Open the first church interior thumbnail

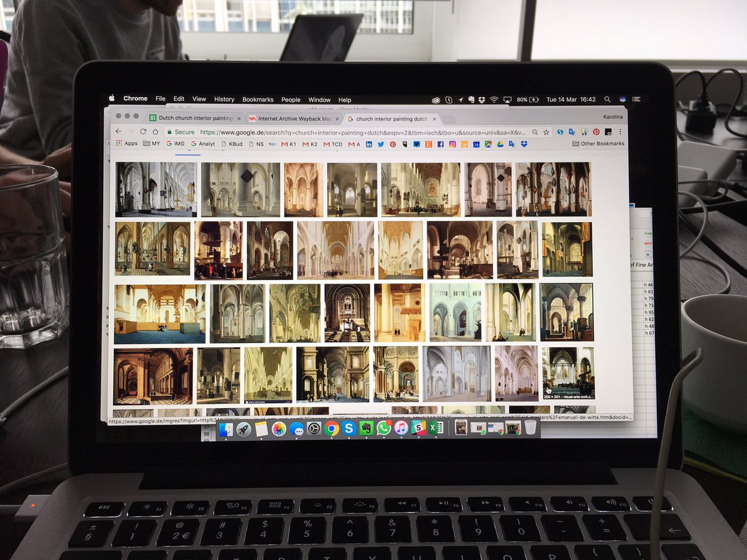(156, 189)
